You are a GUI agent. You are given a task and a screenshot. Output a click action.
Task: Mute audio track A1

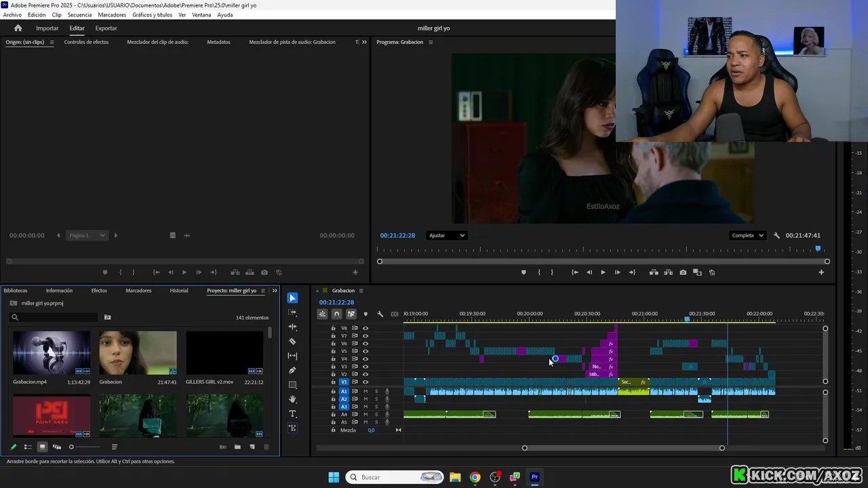(x=366, y=391)
